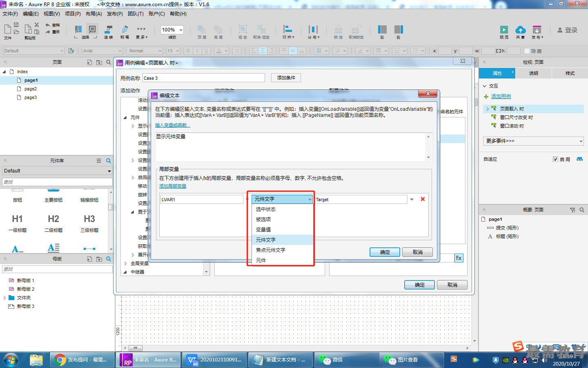Viewport: 588px width, 368px height.
Task: Click the 插入变量或函数... link
Action: [x=173, y=125]
